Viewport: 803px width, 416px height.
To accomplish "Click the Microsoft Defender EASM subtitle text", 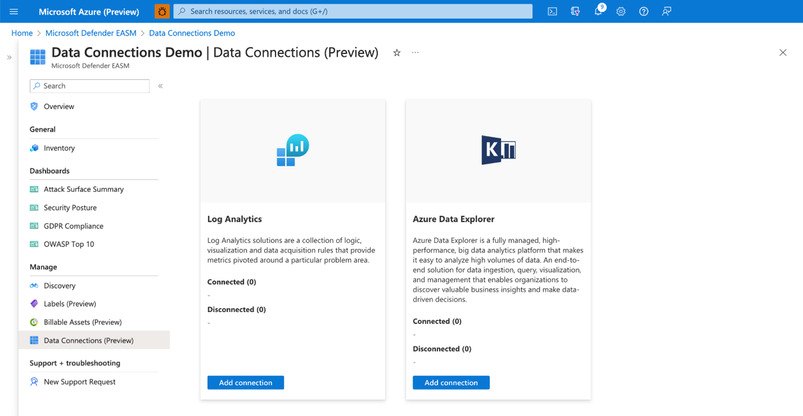I will pyautogui.click(x=90, y=66).
